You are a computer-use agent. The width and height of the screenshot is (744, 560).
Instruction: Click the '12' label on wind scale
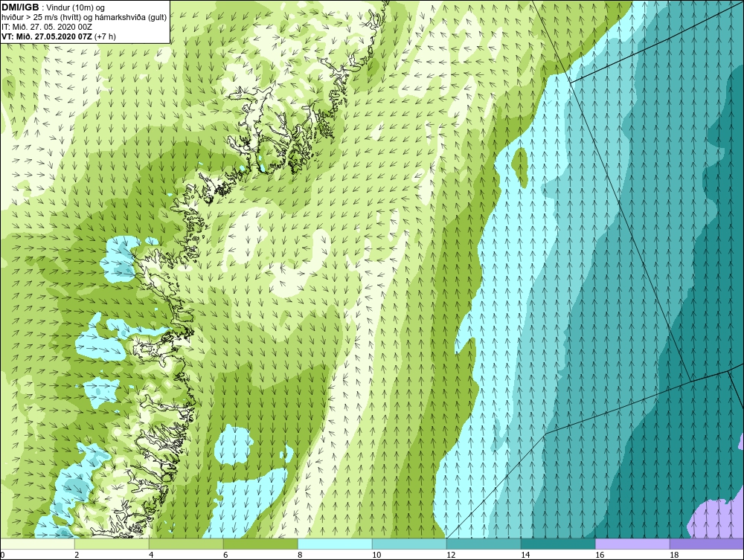tap(451, 555)
